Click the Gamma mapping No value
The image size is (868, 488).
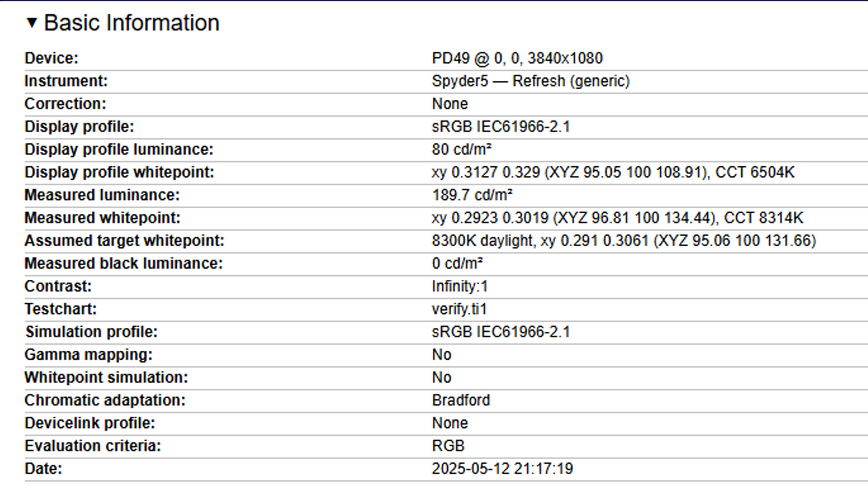(441, 355)
